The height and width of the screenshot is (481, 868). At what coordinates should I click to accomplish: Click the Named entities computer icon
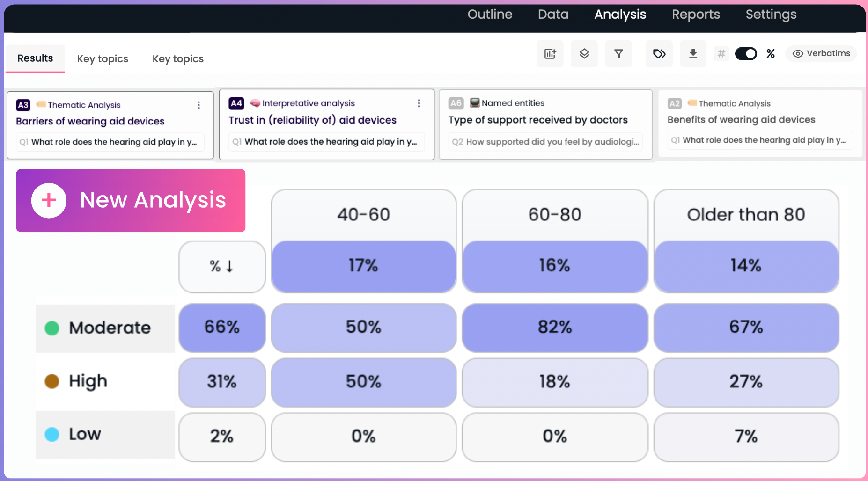475,103
